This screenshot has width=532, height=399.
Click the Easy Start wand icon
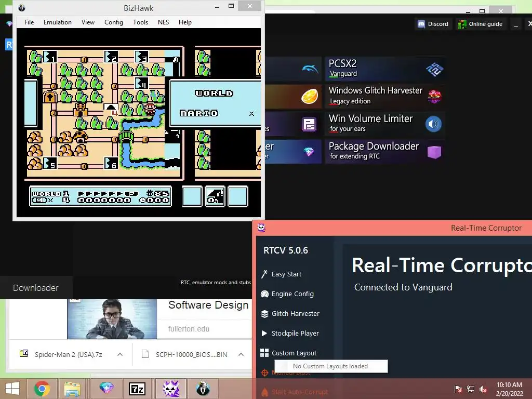[264, 274]
